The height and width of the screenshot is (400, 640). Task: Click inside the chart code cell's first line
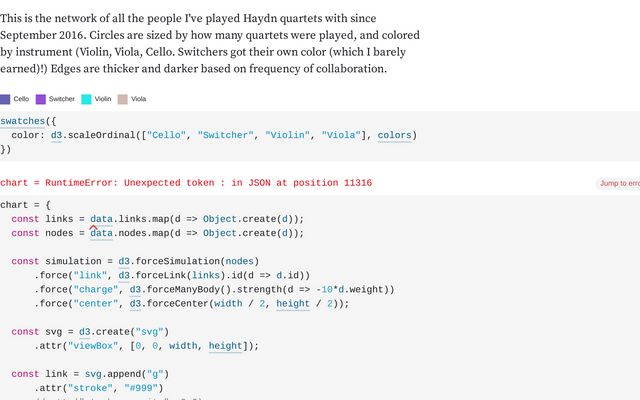[25, 205]
